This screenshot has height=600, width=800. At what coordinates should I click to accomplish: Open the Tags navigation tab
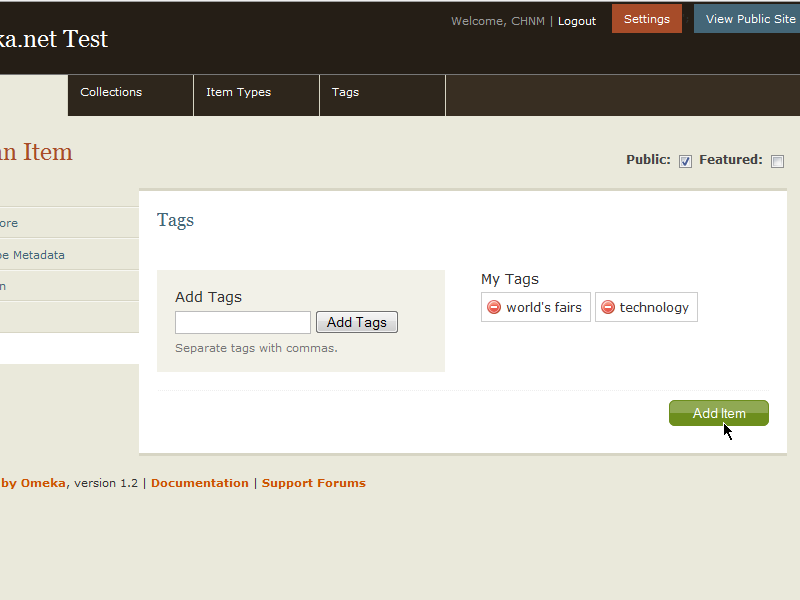click(x=383, y=95)
